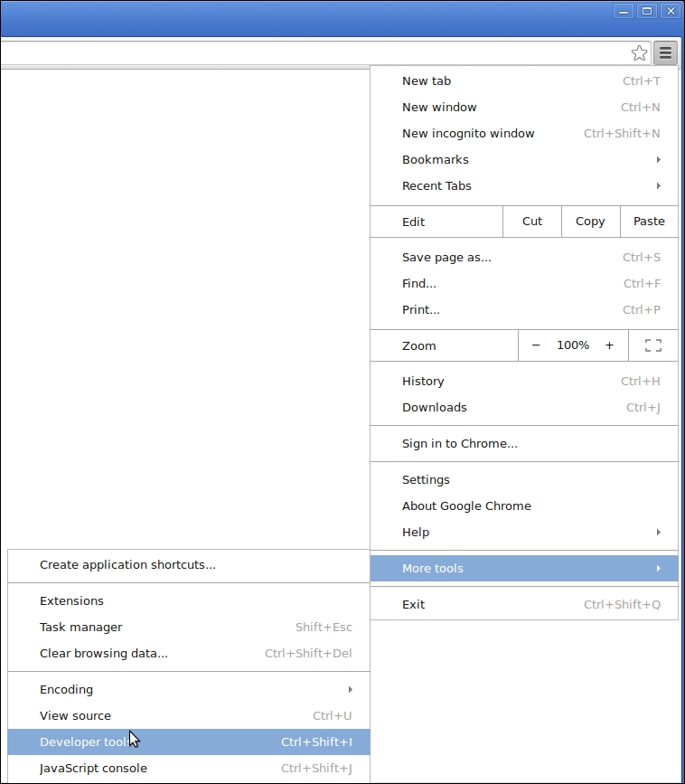Select Print... from the menu

(524, 310)
